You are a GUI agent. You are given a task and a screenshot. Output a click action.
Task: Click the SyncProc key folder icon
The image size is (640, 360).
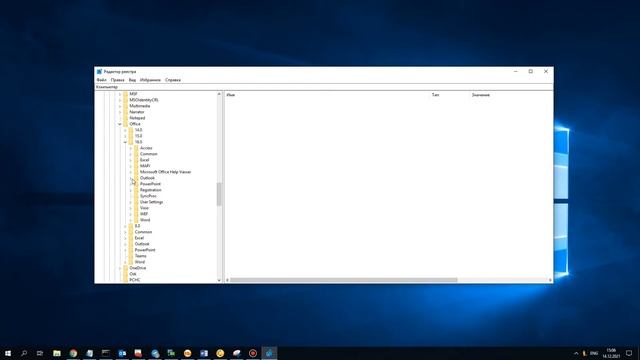click(x=136, y=196)
